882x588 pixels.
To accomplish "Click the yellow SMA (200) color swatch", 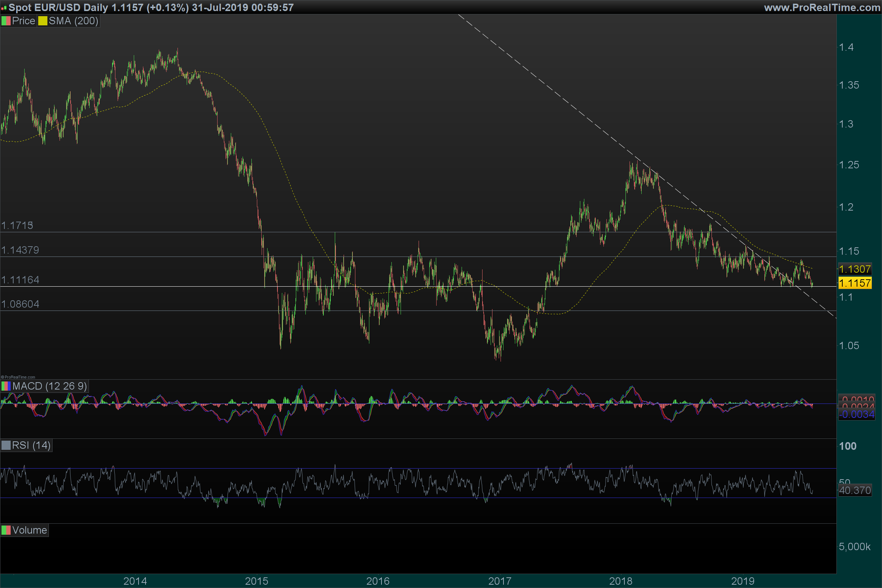I will click(42, 21).
